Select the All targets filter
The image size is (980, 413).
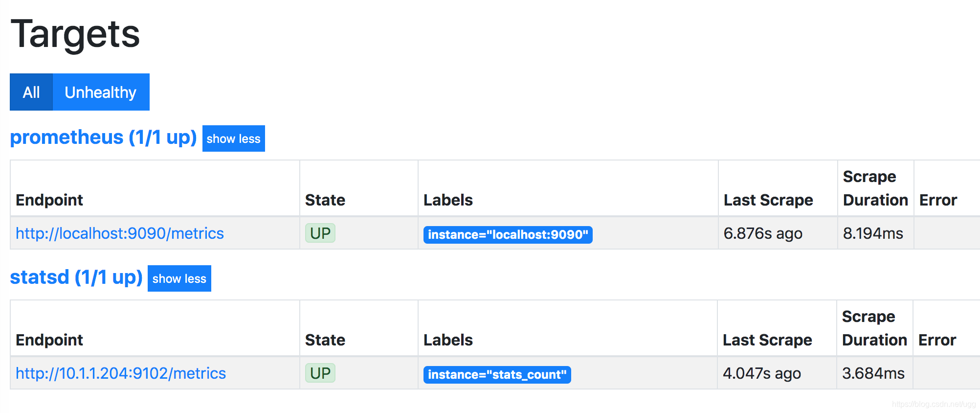[31, 92]
